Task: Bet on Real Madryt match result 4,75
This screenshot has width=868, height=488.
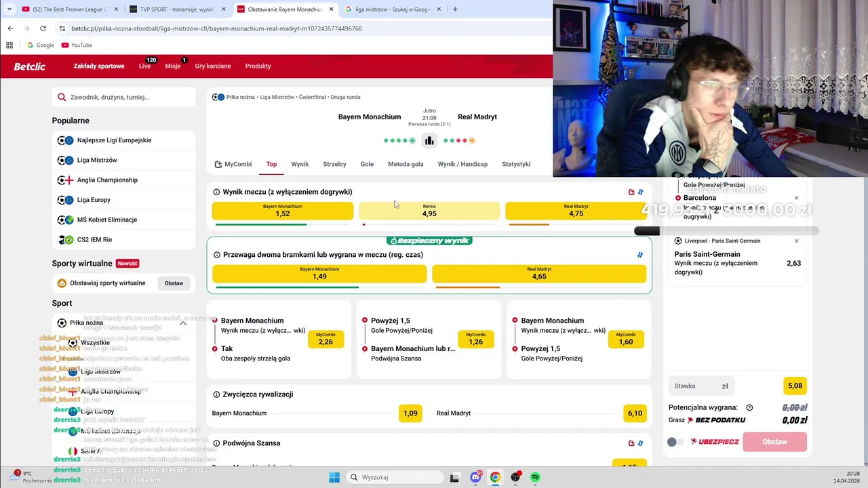Action: pos(576,211)
